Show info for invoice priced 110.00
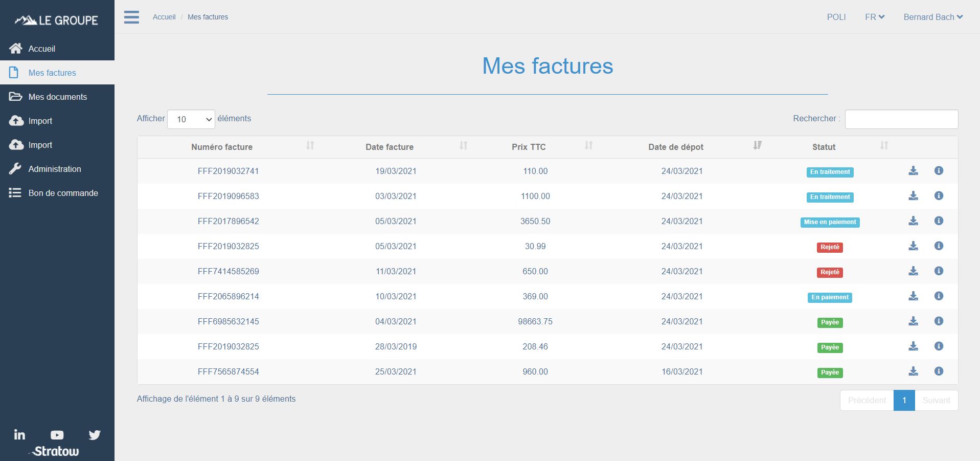The height and width of the screenshot is (461, 980). click(x=939, y=171)
